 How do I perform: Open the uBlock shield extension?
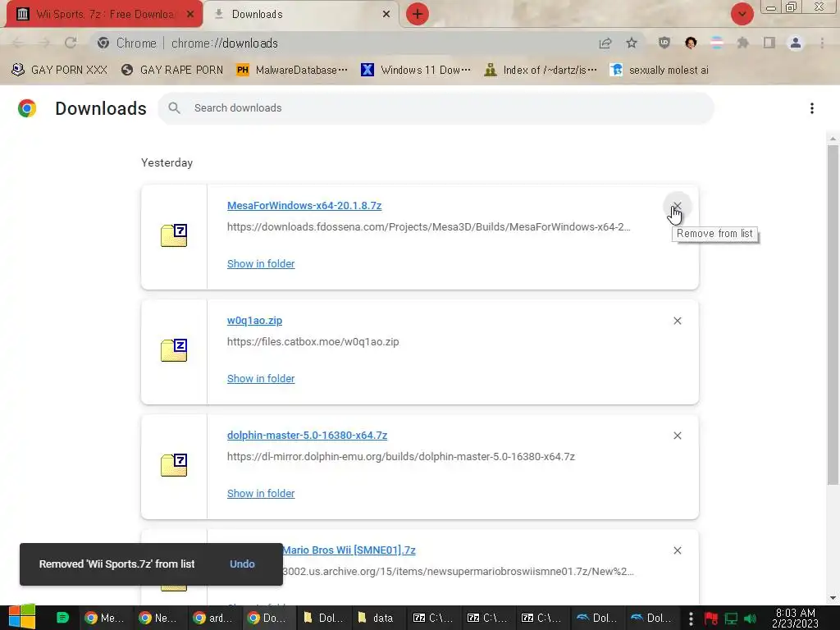[664, 43]
